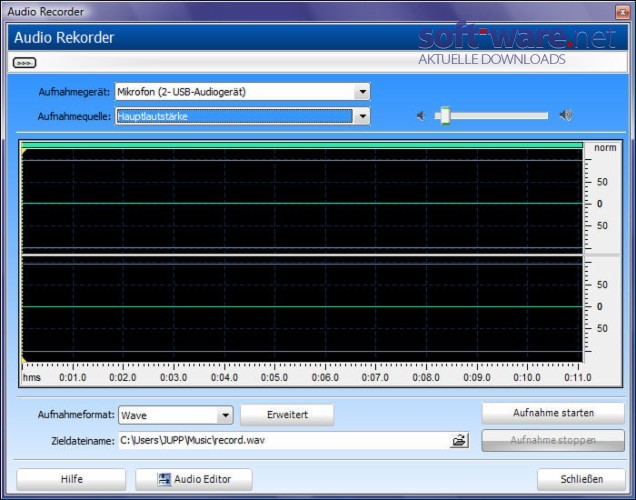This screenshot has height=500, width=636.
Task: Close the Audio Recorder window
Action: coord(622,12)
